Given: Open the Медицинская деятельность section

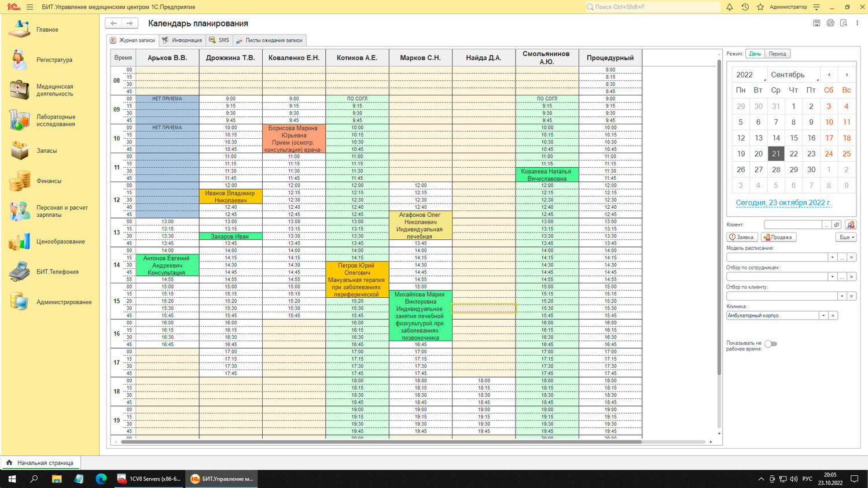Looking at the screenshot, I should coord(54,90).
